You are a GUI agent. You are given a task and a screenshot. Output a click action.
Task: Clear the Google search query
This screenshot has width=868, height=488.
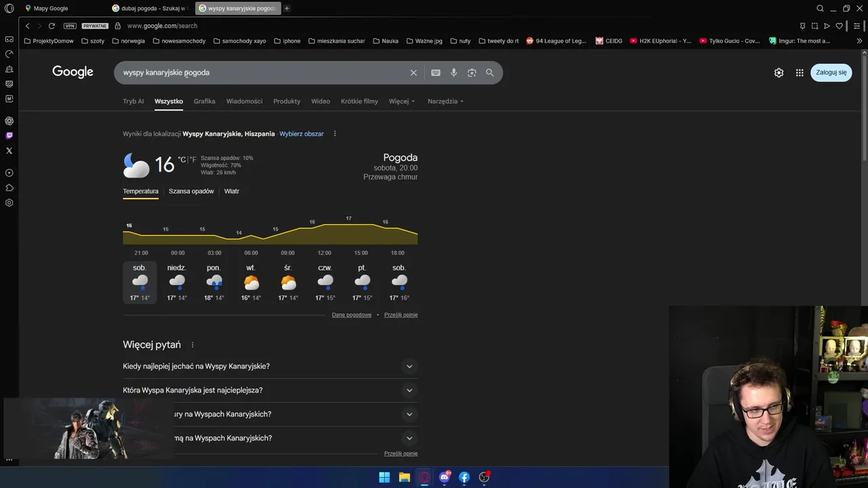(x=413, y=73)
